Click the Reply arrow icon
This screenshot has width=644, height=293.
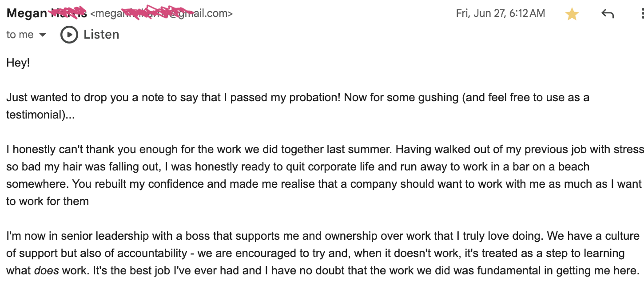(x=608, y=14)
